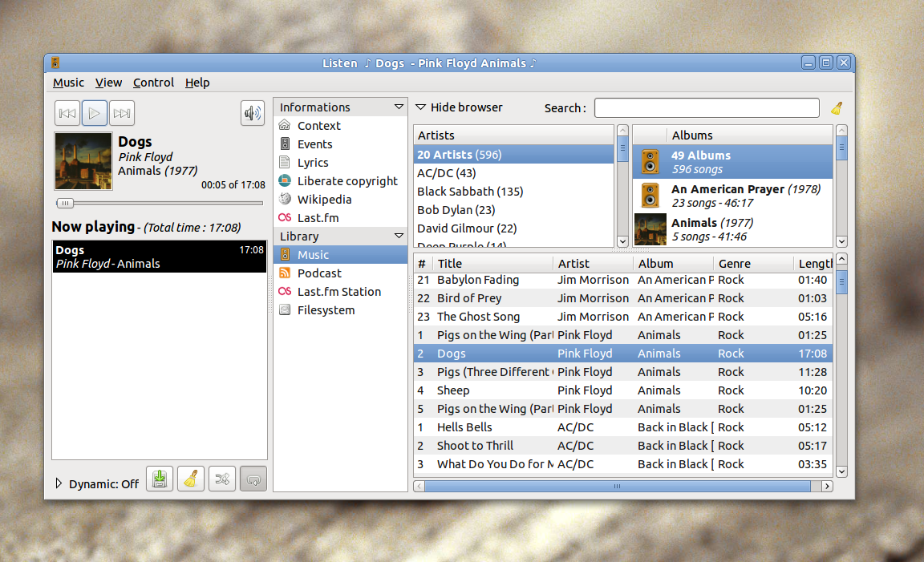Sort tracks by the Title column header

pos(492,263)
